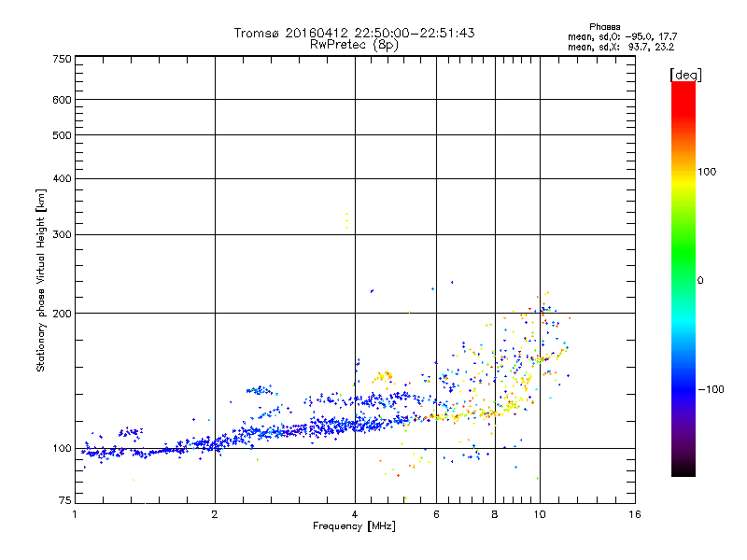Click the phase colorbar scale
Viewport: 747px width, 560px height.
684,278
